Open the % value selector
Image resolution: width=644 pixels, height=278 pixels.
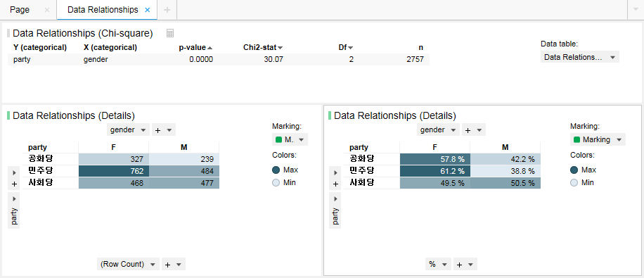[438, 264]
